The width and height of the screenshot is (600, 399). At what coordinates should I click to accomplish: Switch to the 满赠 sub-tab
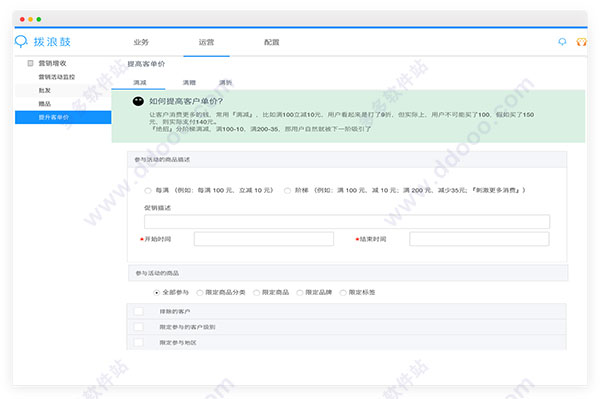click(x=189, y=82)
